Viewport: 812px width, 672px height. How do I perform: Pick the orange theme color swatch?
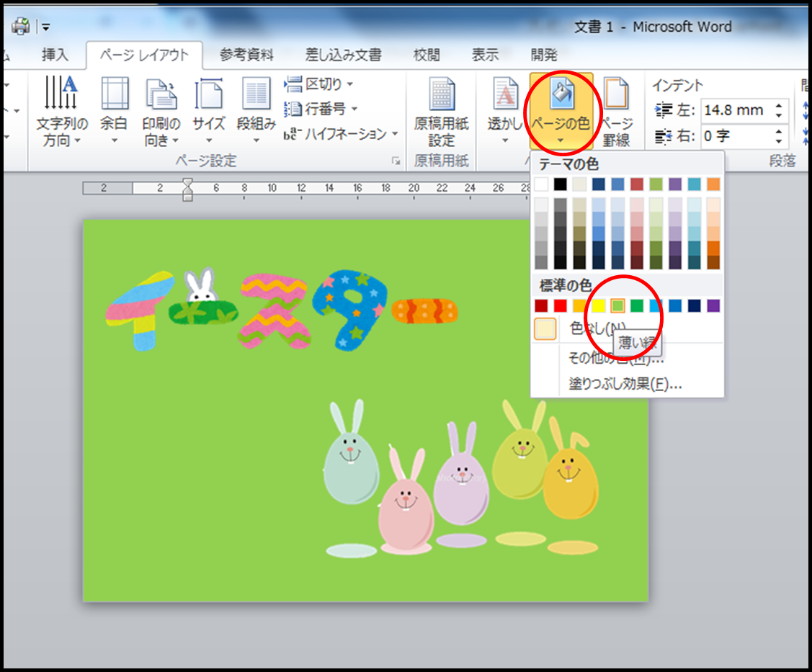click(x=713, y=184)
